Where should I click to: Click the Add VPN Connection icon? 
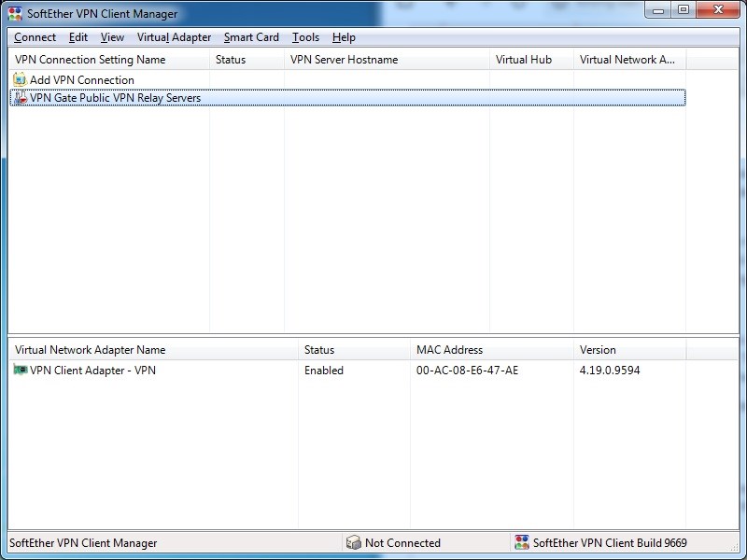(x=20, y=80)
